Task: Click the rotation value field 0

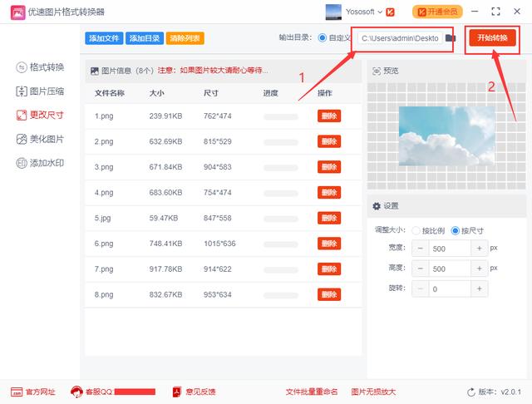Action: (450, 289)
